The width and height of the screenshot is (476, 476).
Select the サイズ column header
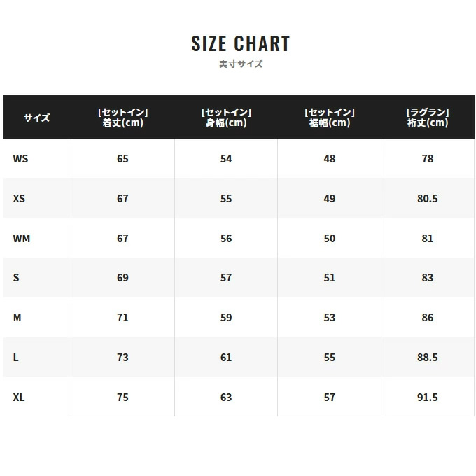tap(36, 118)
